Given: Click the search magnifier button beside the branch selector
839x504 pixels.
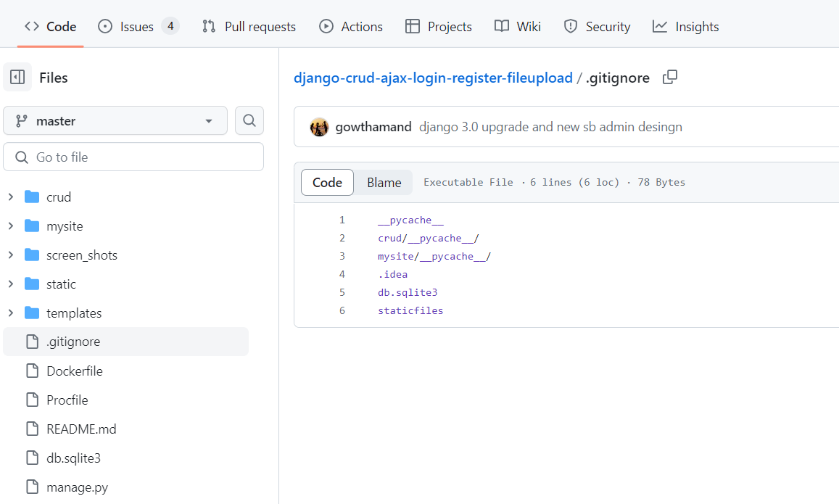Looking at the screenshot, I should [x=249, y=120].
